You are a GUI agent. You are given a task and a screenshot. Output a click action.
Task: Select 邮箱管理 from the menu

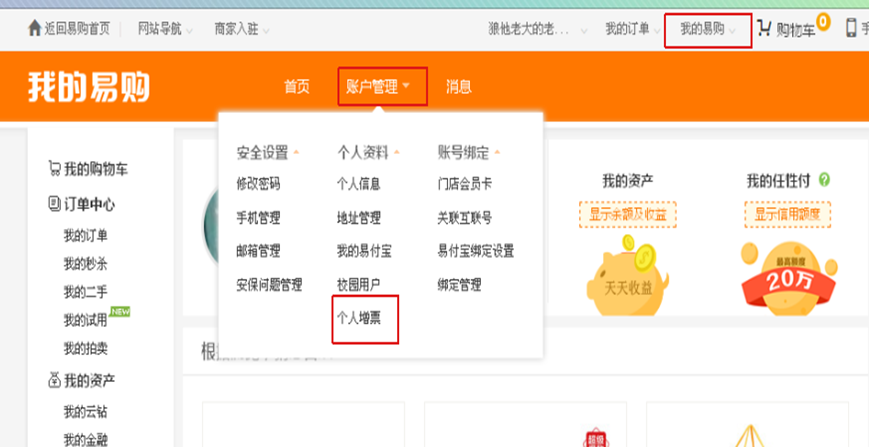[x=258, y=251]
